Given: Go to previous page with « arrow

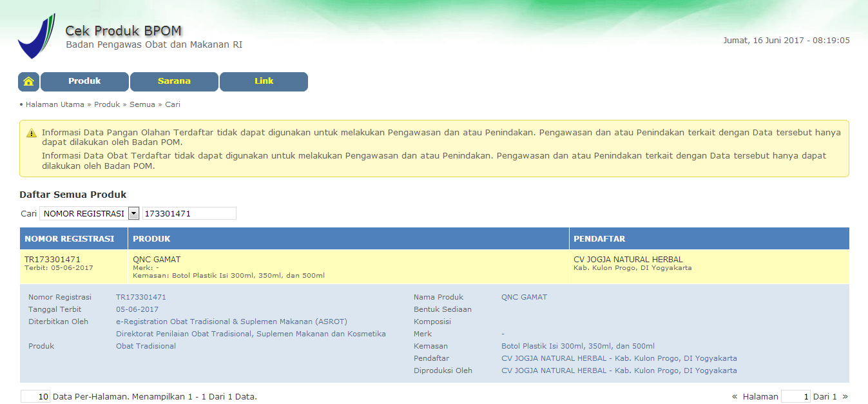Looking at the screenshot, I should click(735, 397).
